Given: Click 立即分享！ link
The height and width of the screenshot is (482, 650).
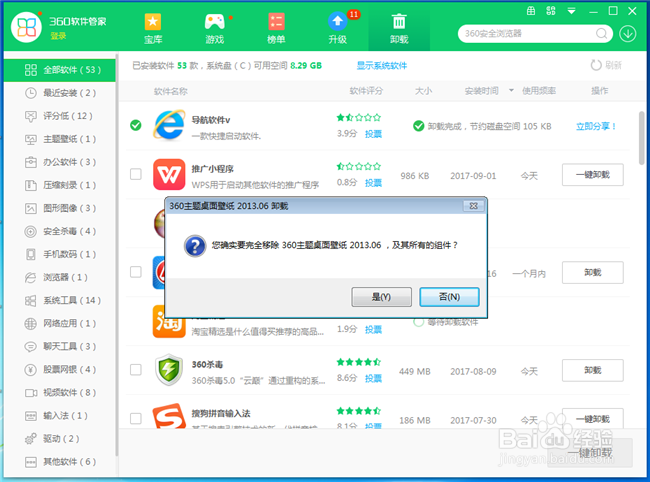Looking at the screenshot, I should [x=596, y=126].
